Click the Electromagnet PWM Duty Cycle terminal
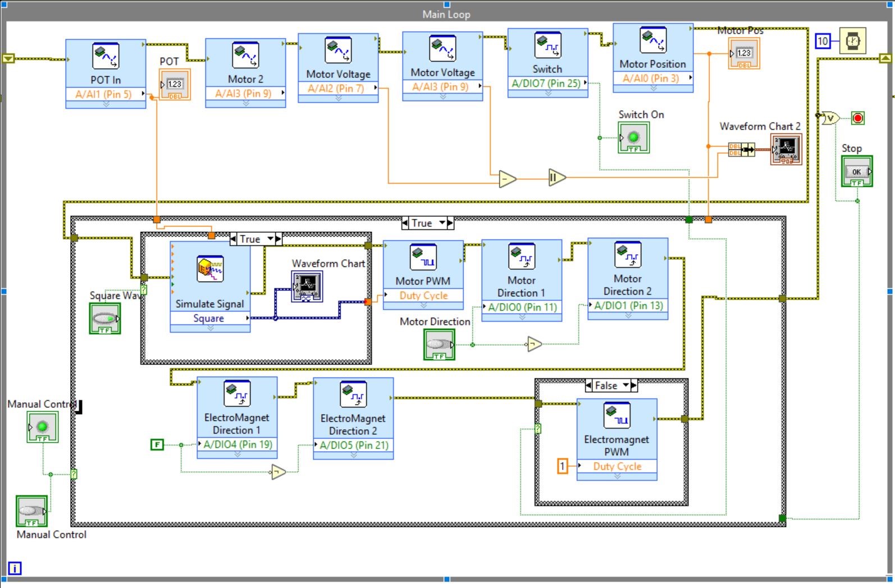The image size is (895, 588). coord(617,466)
